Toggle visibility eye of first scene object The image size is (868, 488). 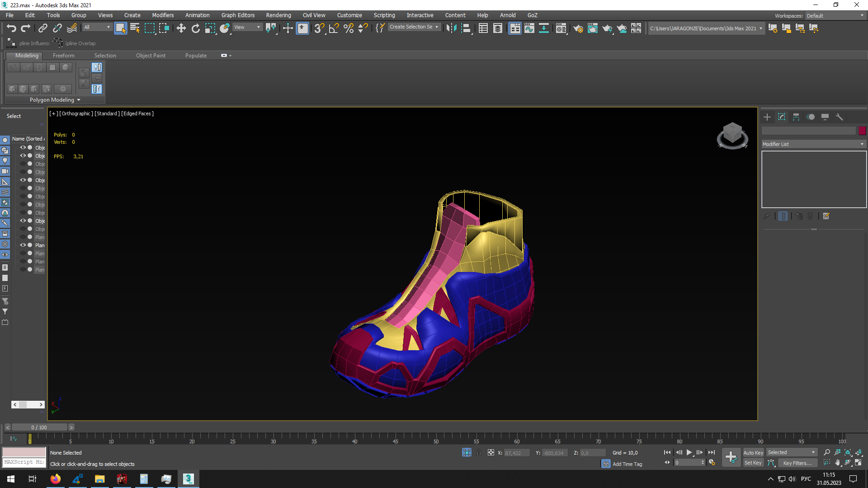[23, 148]
